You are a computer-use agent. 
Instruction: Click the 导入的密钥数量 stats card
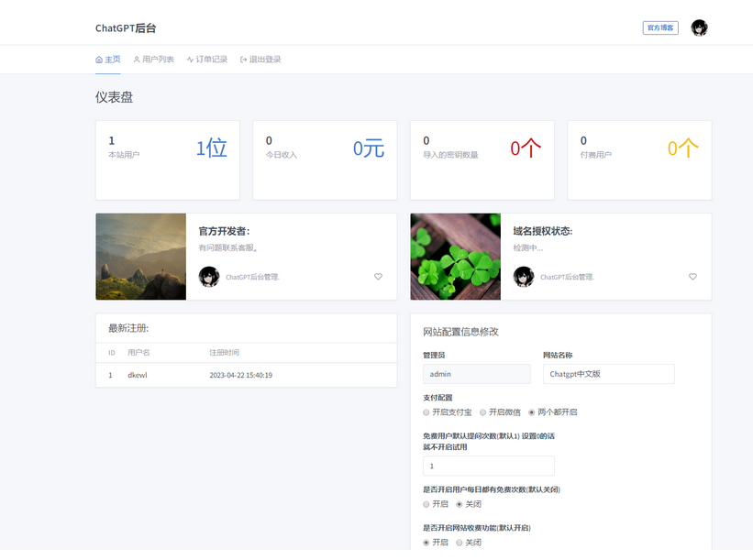tap(482, 160)
